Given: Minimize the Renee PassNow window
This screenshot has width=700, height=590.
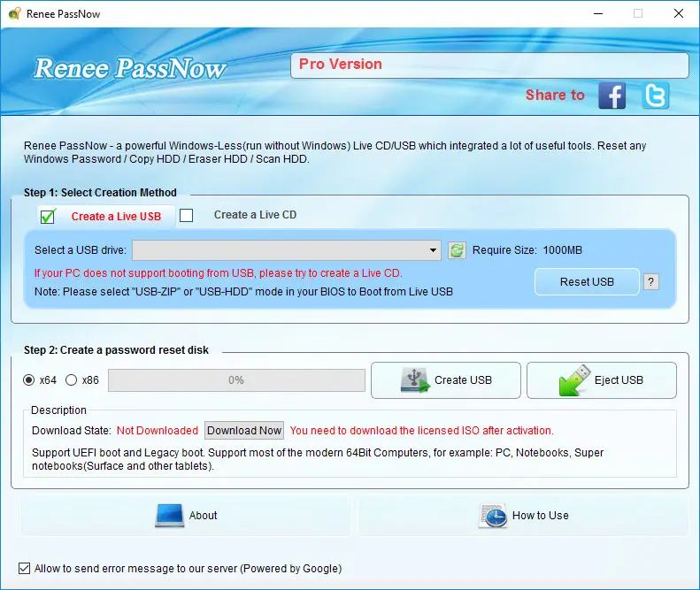Looking at the screenshot, I should [598, 14].
